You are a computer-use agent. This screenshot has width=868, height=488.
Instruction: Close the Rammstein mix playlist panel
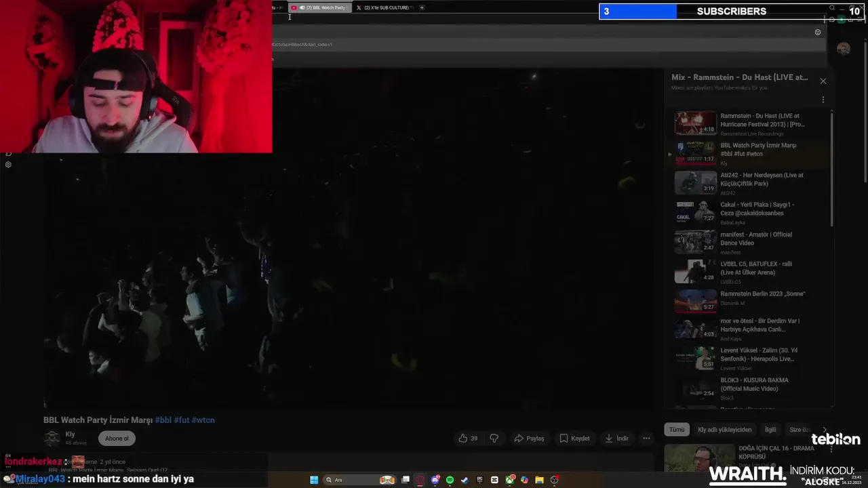[823, 81]
